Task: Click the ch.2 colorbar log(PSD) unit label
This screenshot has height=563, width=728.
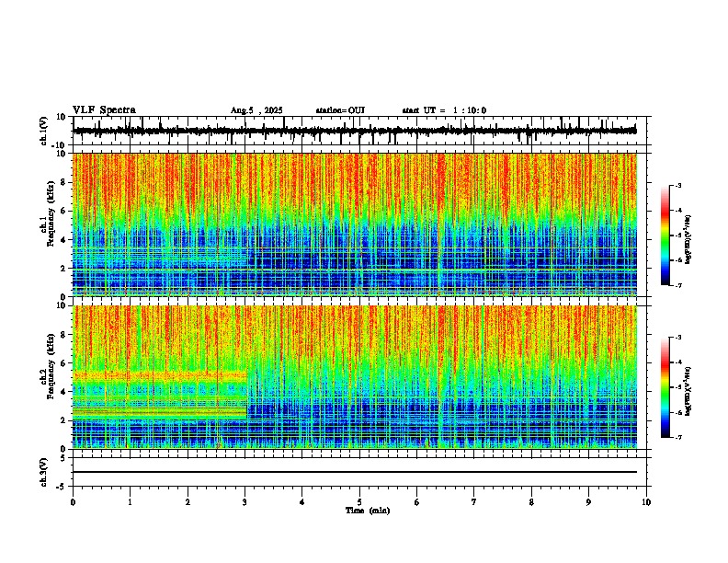Action: (x=688, y=392)
